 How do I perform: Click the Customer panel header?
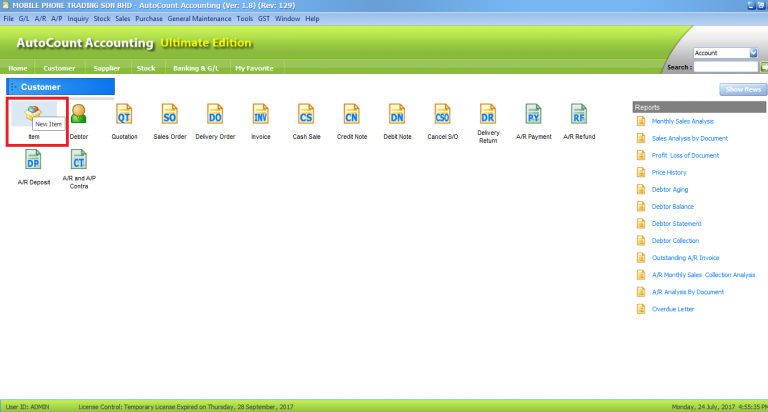pyautogui.click(x=60, y=87)
